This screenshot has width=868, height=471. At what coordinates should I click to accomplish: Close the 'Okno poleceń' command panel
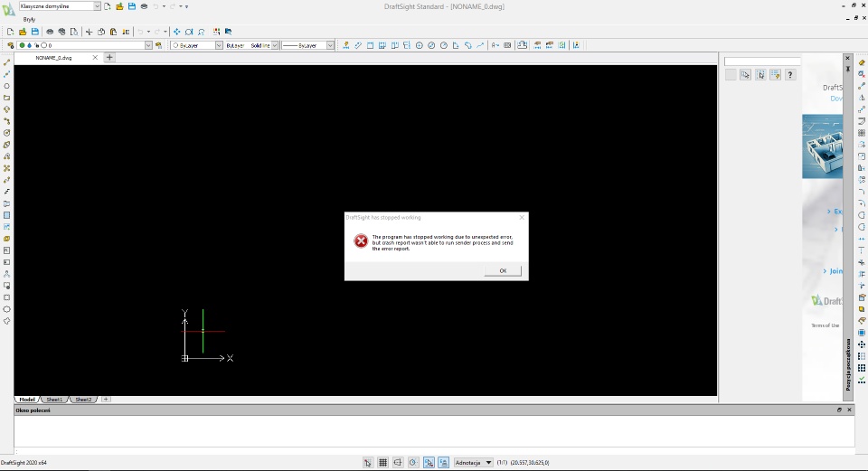[x=849, y=410]
